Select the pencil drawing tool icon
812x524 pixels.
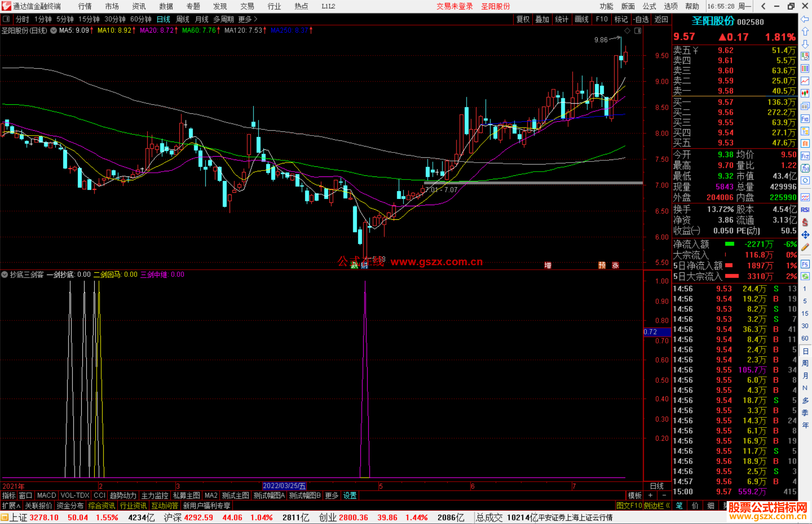point(805,247)
